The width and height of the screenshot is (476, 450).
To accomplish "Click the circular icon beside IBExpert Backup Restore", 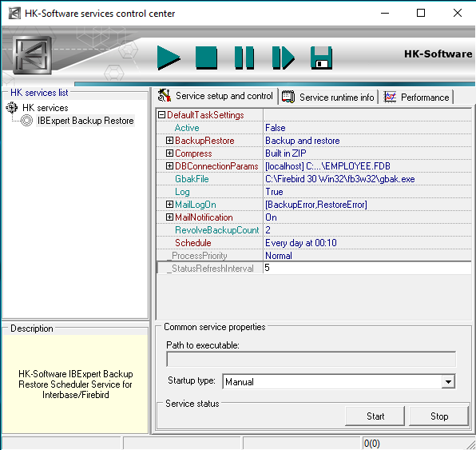I will [26, 121].
